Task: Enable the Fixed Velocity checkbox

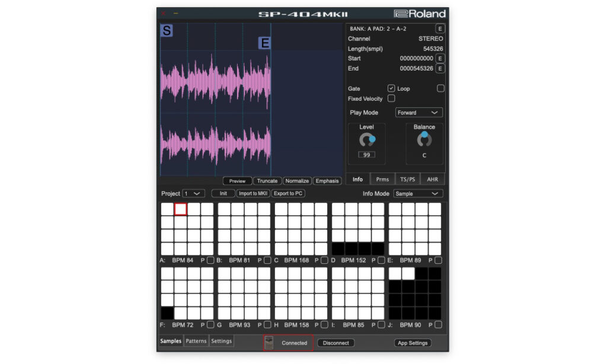Action: pyautogui.click(x=391, y=98)
